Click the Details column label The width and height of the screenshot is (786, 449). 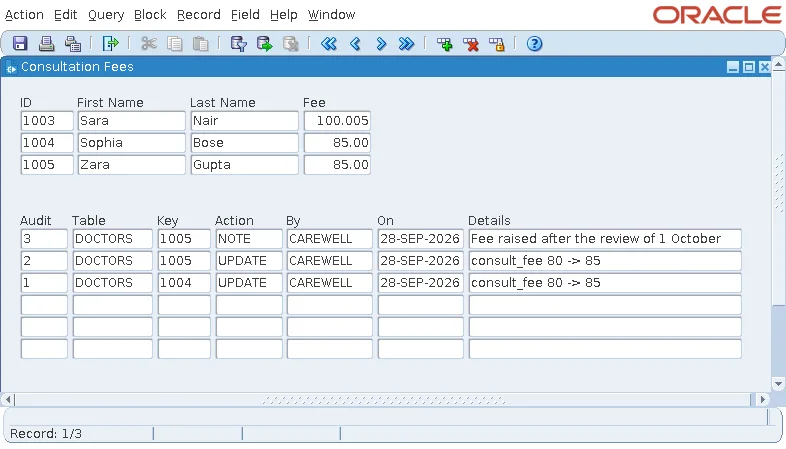point(489,221)
